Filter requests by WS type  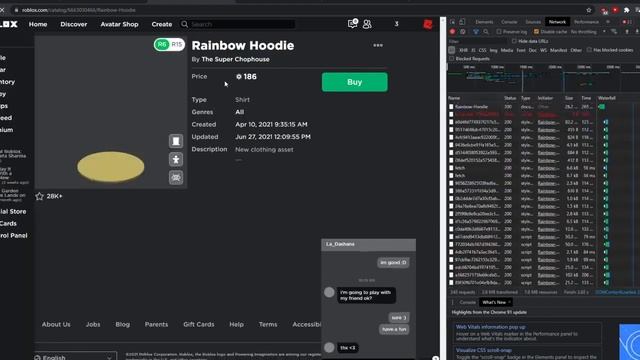pyautogui.click(x=543, y=50)
